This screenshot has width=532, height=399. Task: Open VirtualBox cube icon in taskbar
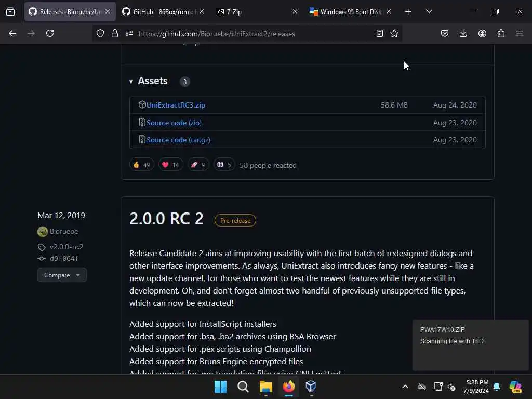click(311, 387)
